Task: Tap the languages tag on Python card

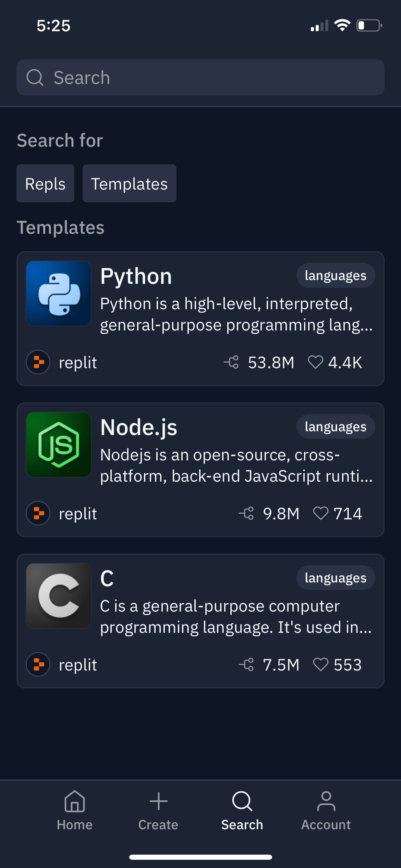Action: (336, 276)
